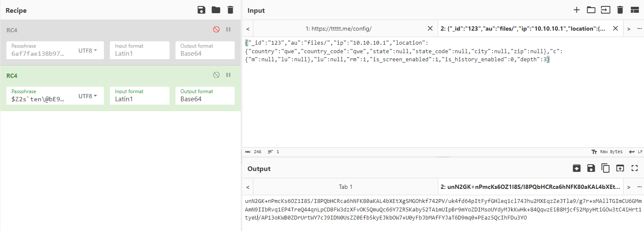Reset the pane layout icon

635,10
